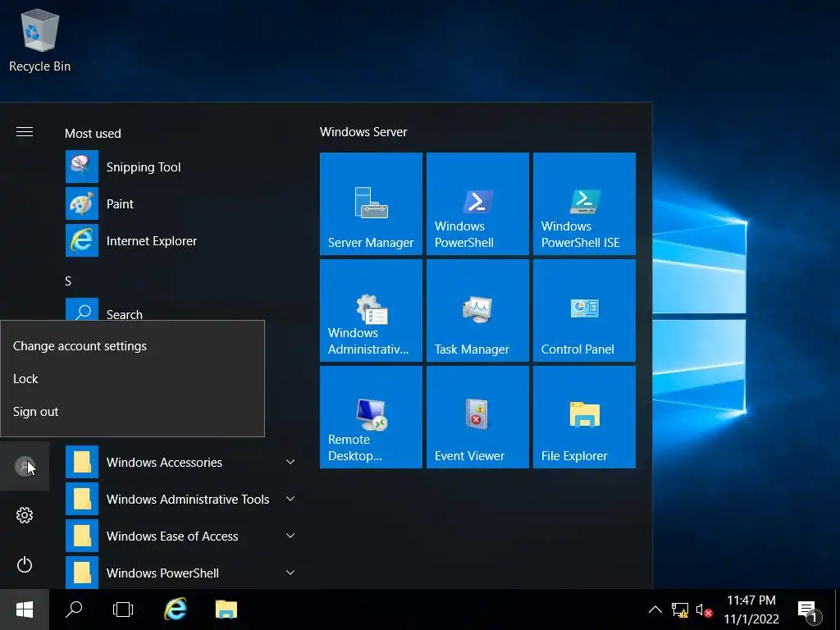Click the network status tray icon
Viewport: 840px width, 630px height.
click(x=680, y=609)
